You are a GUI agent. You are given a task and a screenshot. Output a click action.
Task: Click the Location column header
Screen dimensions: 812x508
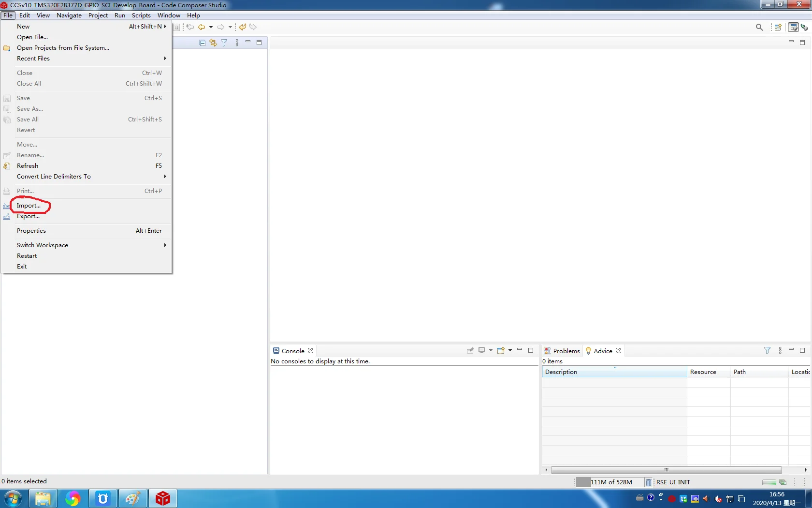(800, 372)
